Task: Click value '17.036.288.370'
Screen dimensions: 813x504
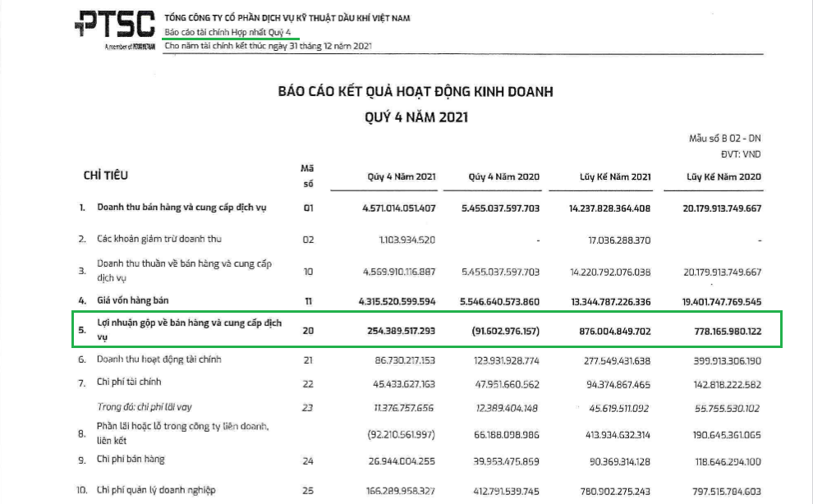Action: coord(619,241)
